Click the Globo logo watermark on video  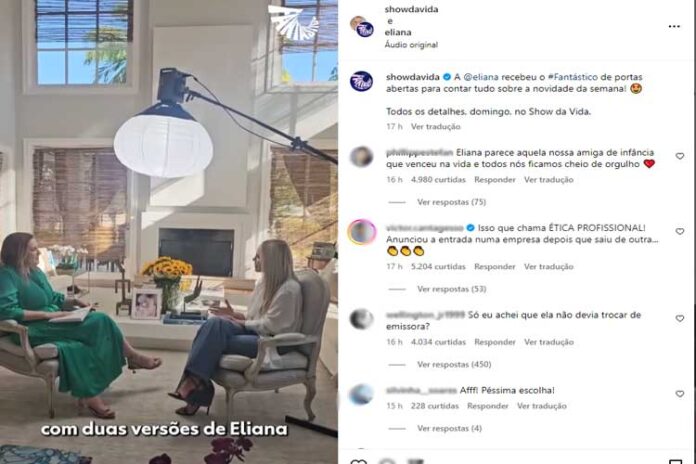click(x=294, y=21)
